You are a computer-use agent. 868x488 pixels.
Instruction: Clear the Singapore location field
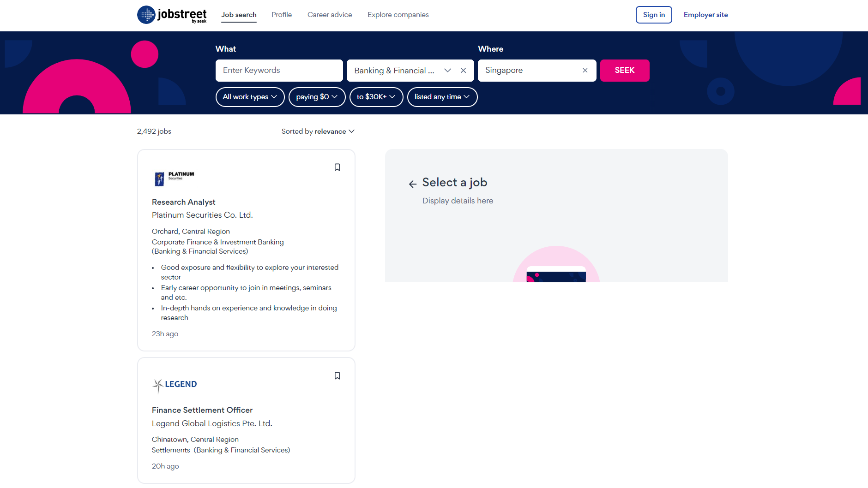pos(585,71)
